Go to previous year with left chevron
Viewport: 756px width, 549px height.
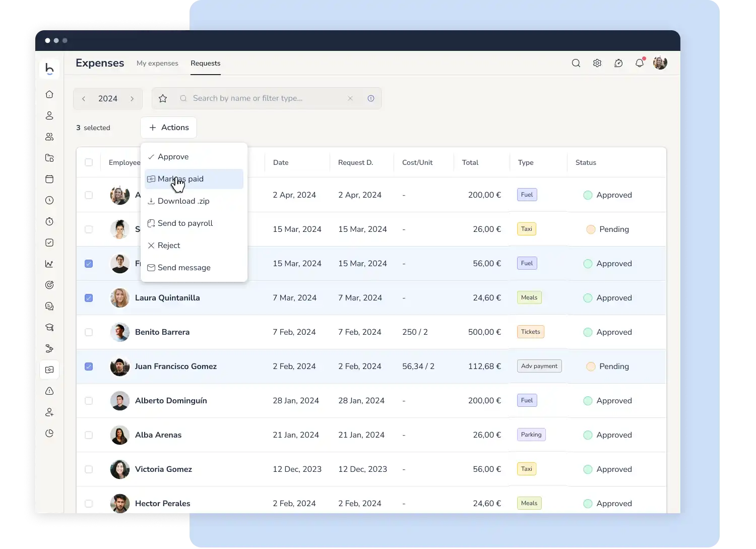click(x=84, y=99)
